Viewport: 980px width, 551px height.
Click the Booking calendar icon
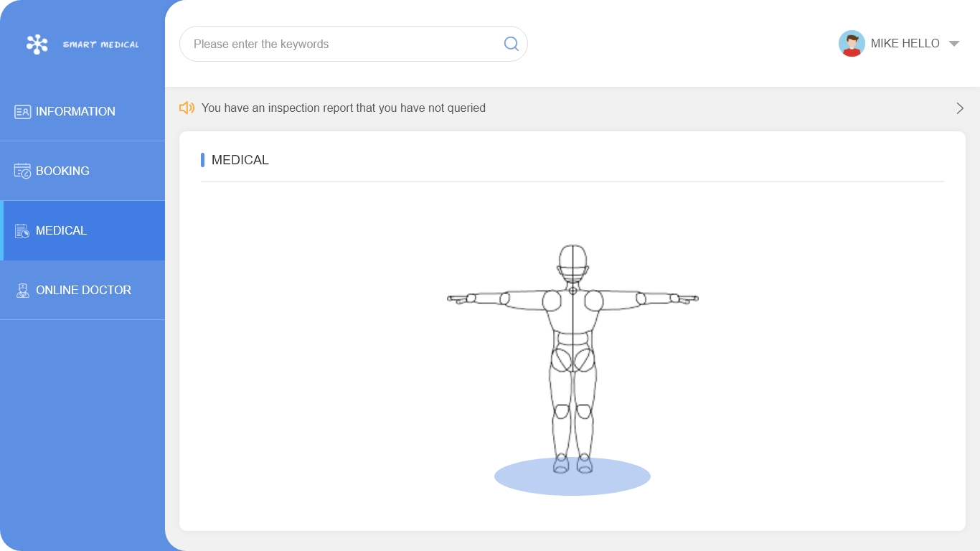tap(22, 171)
